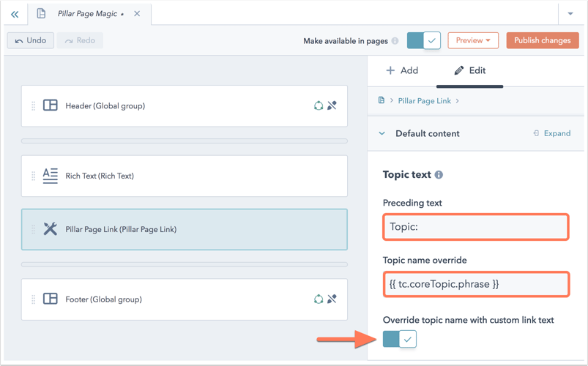Viewport: 588px width, 366px height.
Task: Toggle Make available in pages switch
Action: 424,40
